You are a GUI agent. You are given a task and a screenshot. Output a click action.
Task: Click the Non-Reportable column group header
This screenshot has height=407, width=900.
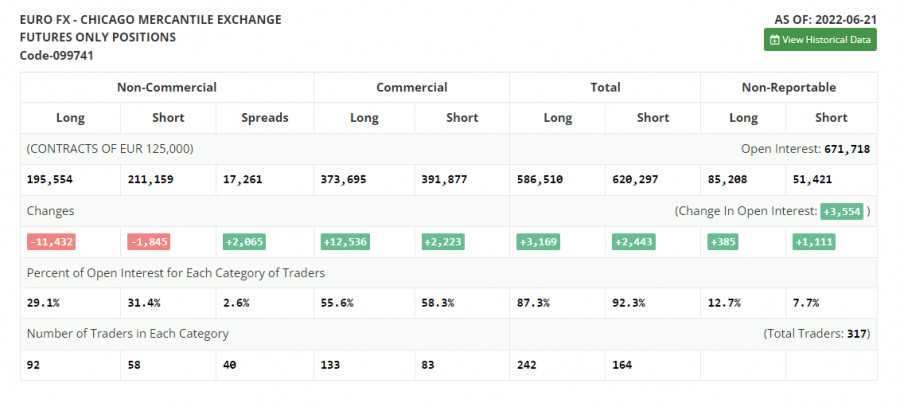tap(789, 87)
